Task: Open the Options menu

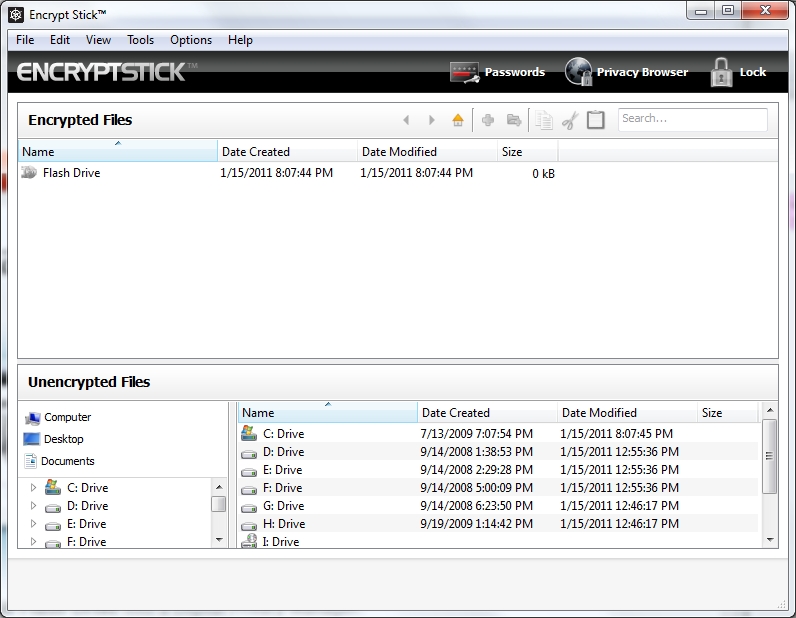Action: pyautogui.click(x=191, y=40)
